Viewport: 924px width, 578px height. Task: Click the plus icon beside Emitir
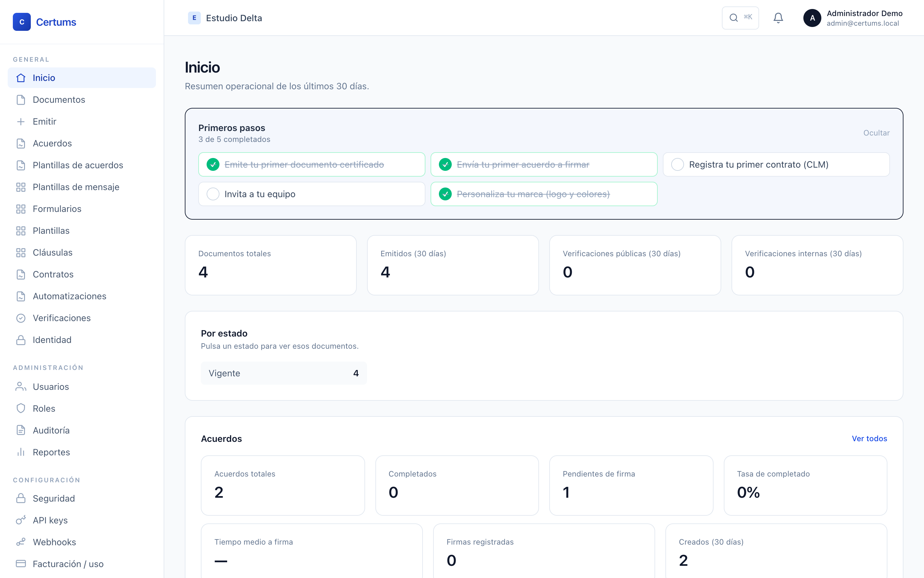click(21, 121)
